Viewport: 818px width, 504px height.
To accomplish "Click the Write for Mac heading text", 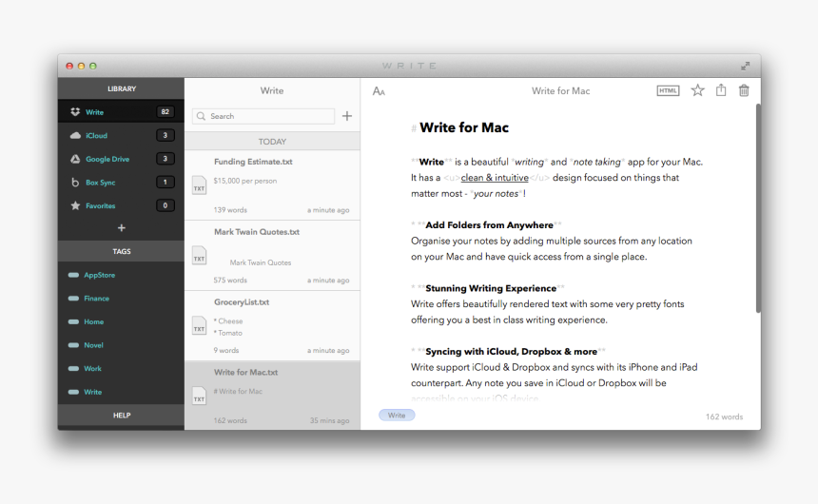I will pos(464,127).
